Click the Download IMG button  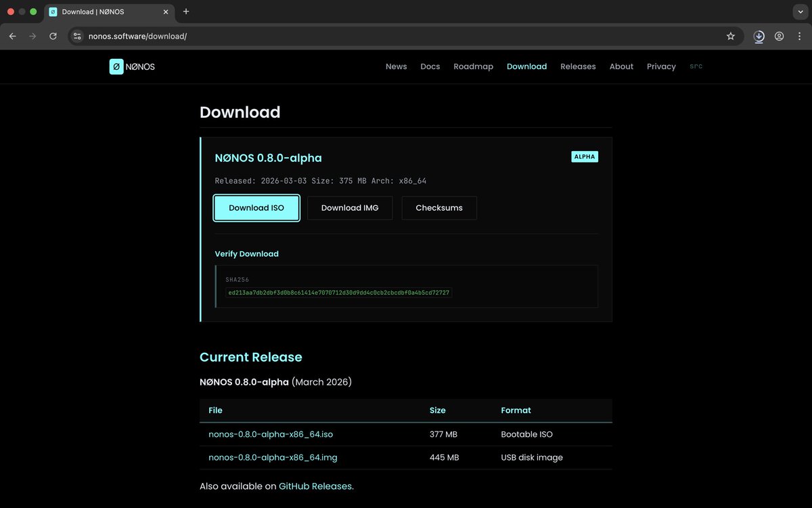click(350, 208)
